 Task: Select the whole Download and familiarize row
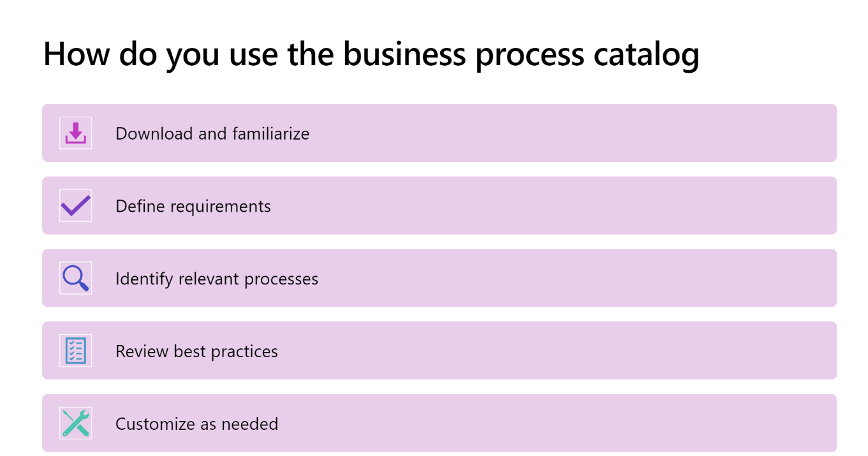point(439,133)
